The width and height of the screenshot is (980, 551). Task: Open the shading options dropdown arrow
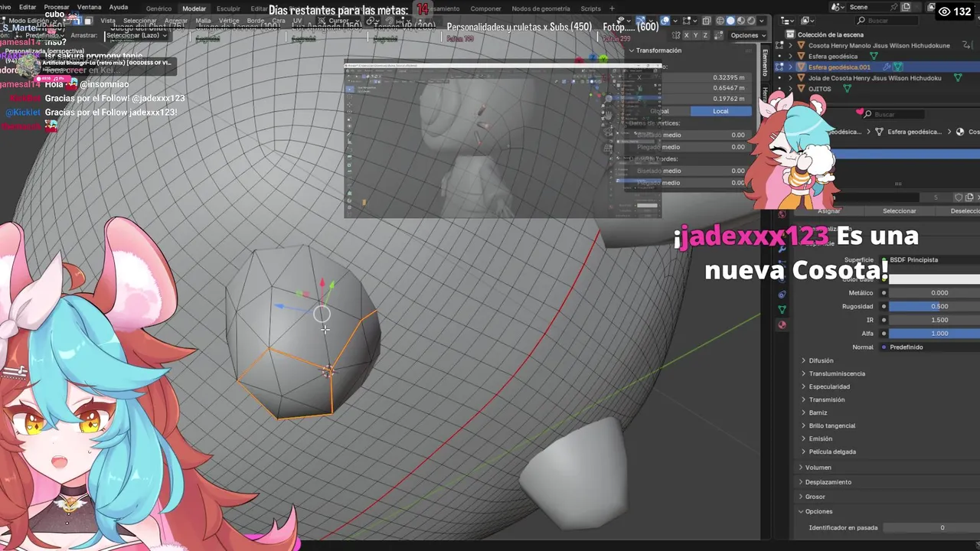click(762, 21)
